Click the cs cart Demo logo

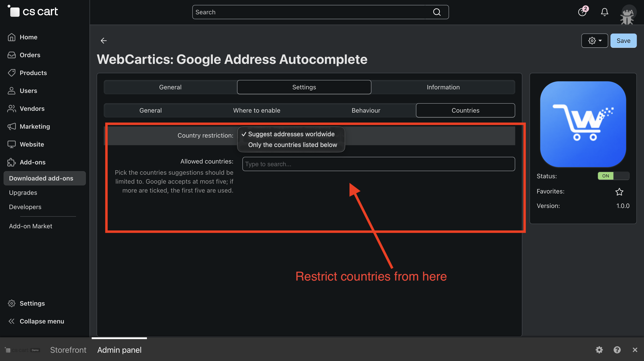click(23, 350)
